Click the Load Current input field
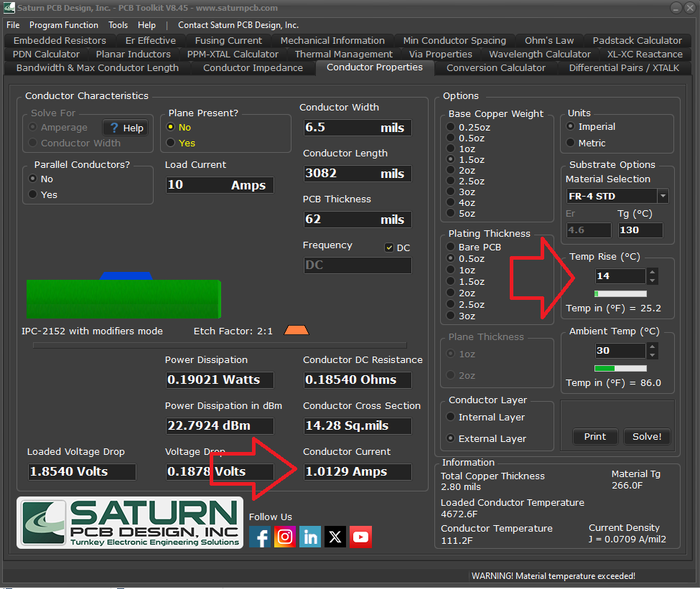The image size is (700, 589). tap(220, 184)
